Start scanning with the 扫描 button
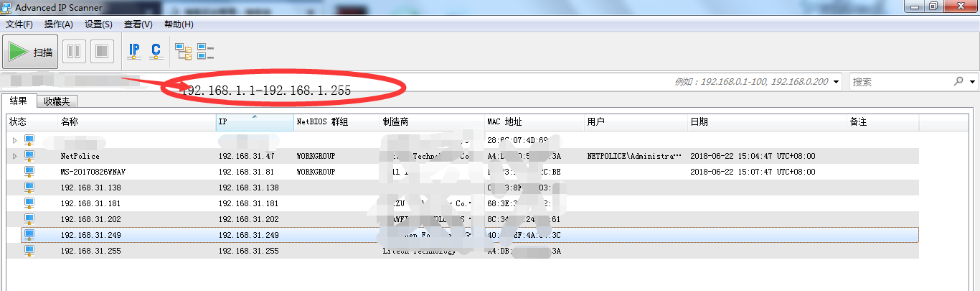Image resolution: width=980 pixels, height=291 pixels. coord(31,52)
